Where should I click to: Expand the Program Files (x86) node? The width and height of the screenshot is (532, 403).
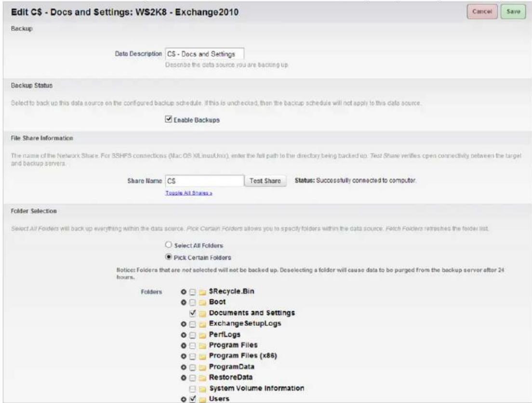(184, 357)
